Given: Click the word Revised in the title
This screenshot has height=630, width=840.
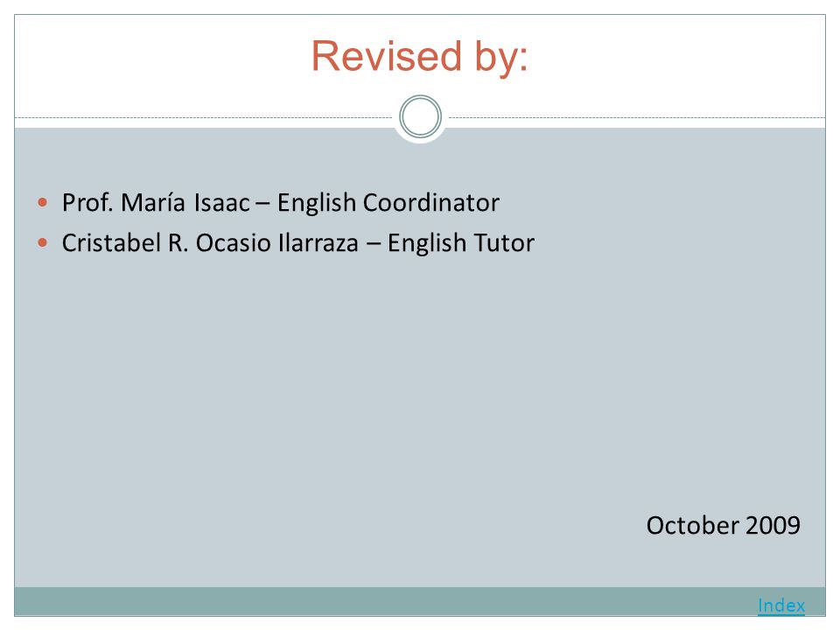Looking at the screenshot, I should click(x=386, y=56).
